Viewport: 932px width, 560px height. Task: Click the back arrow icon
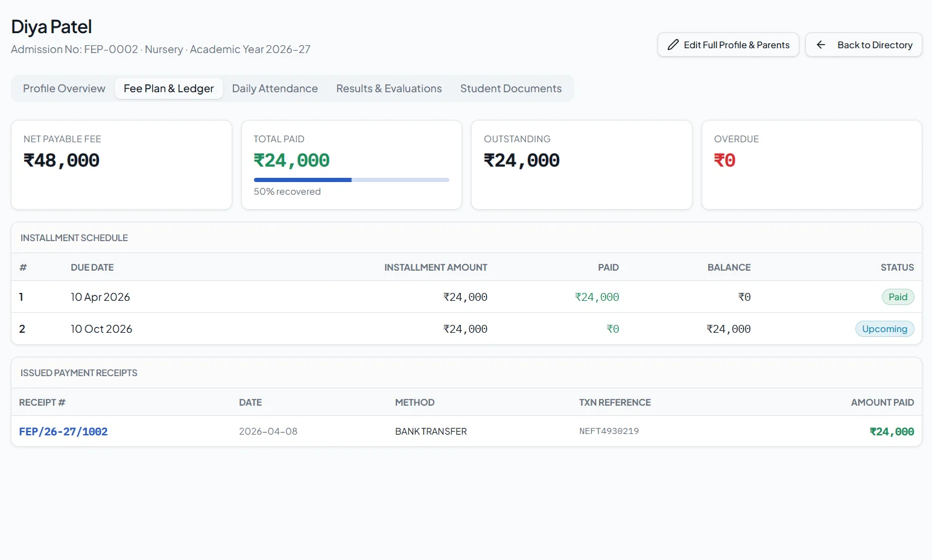[821, 45]
